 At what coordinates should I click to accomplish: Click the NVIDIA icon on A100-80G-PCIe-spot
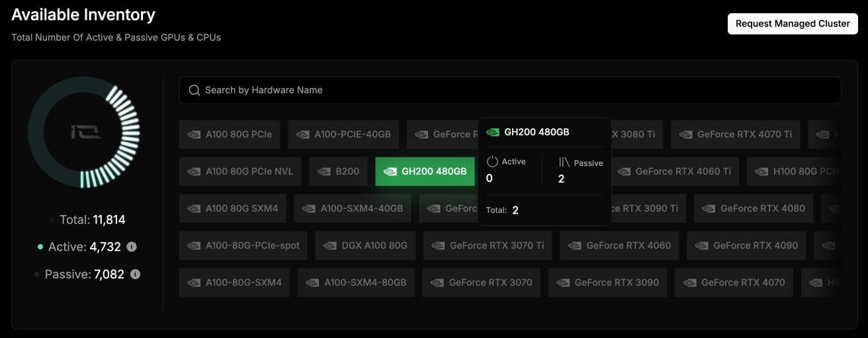click(x=194, y=245)
